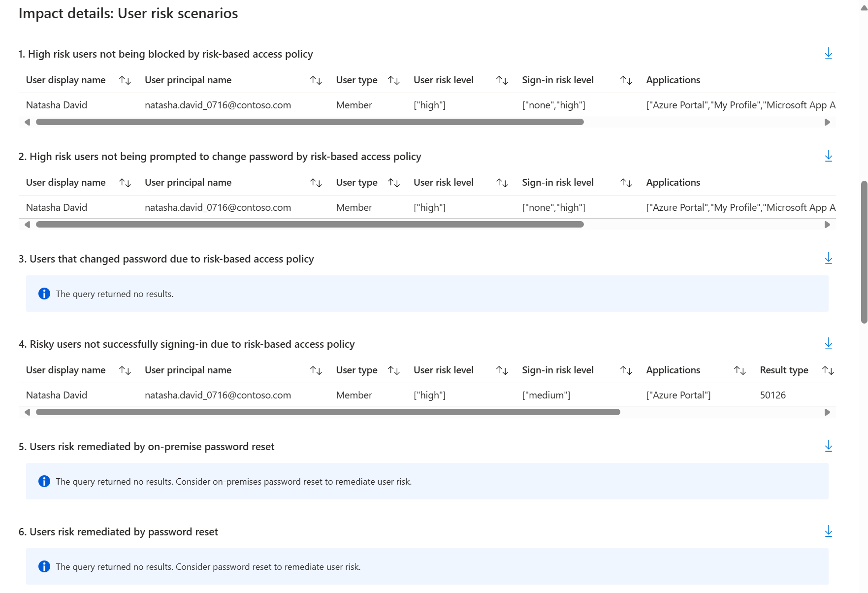The width and height of the screenshot is (868, 593).
Task: Click the page vertical scrollbar thumb
Action: [864, 252]
